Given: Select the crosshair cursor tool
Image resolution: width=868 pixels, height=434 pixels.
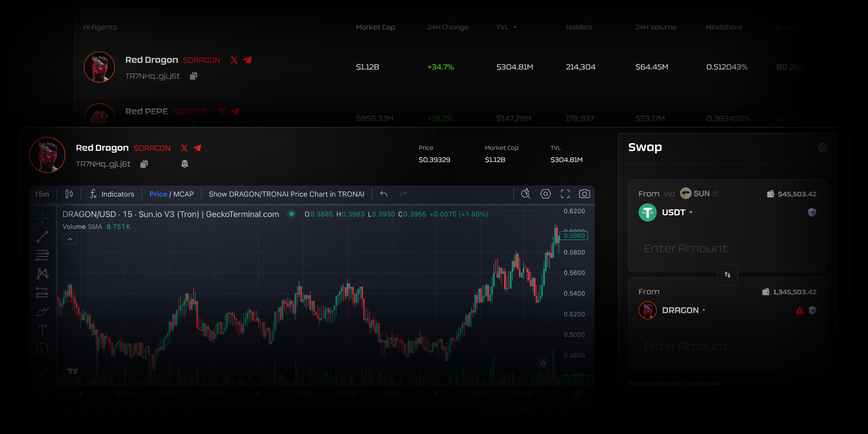Looking at the screenshot, I should 42,218.
